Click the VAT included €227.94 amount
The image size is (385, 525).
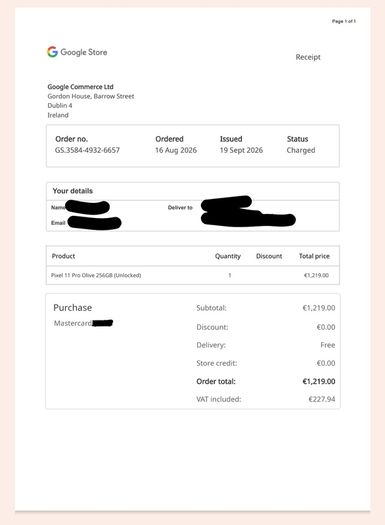pos(322,399)
